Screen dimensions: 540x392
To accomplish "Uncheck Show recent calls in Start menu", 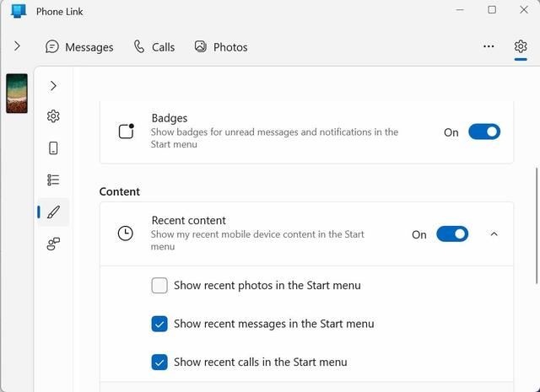I will [159, 362].
